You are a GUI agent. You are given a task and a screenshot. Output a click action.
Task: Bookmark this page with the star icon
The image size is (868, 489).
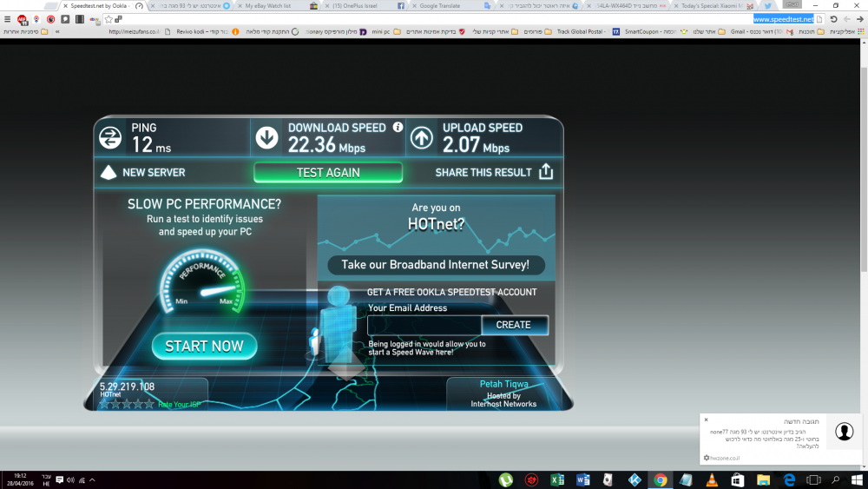[x=108, y=19]
